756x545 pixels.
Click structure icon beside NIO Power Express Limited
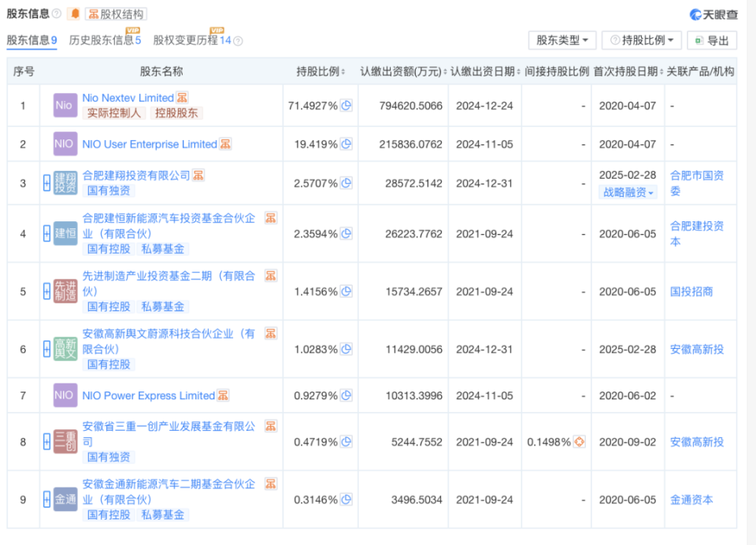click(222, 395)
